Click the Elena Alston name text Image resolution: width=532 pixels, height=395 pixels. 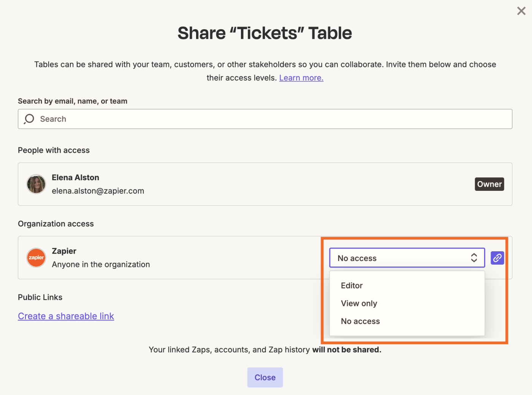point(76,178)
